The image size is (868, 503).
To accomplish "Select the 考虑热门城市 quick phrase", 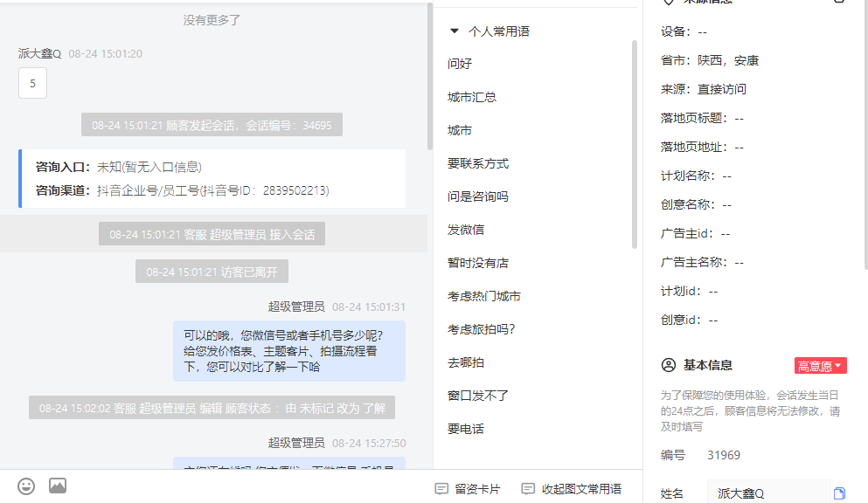I will [483, 296].
